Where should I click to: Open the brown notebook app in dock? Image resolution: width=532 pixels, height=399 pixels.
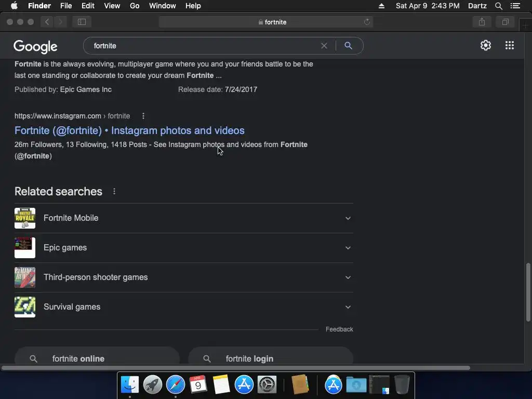(x=300, y=384)
